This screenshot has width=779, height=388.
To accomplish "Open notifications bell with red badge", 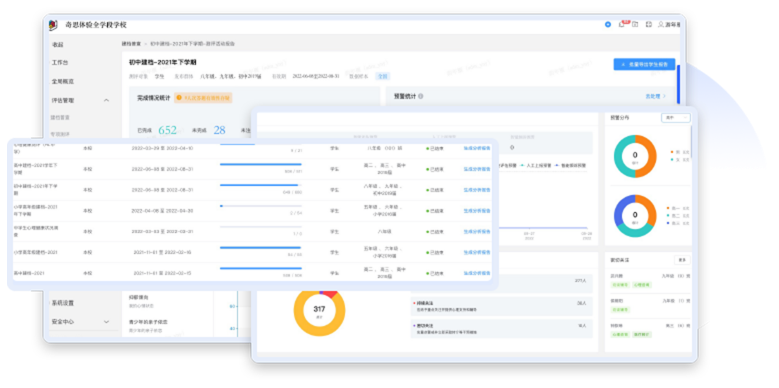I will tap(623, 24).
